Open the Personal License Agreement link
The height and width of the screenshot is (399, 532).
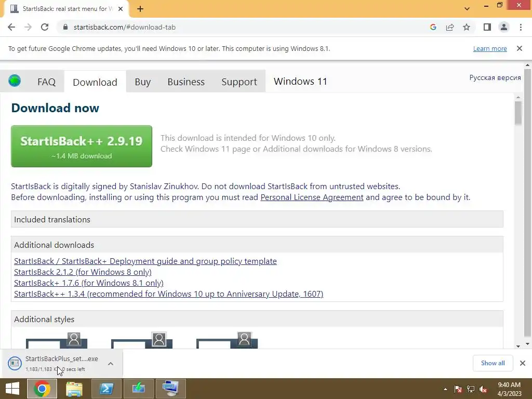pyautogui.click(x=312, y=197)
